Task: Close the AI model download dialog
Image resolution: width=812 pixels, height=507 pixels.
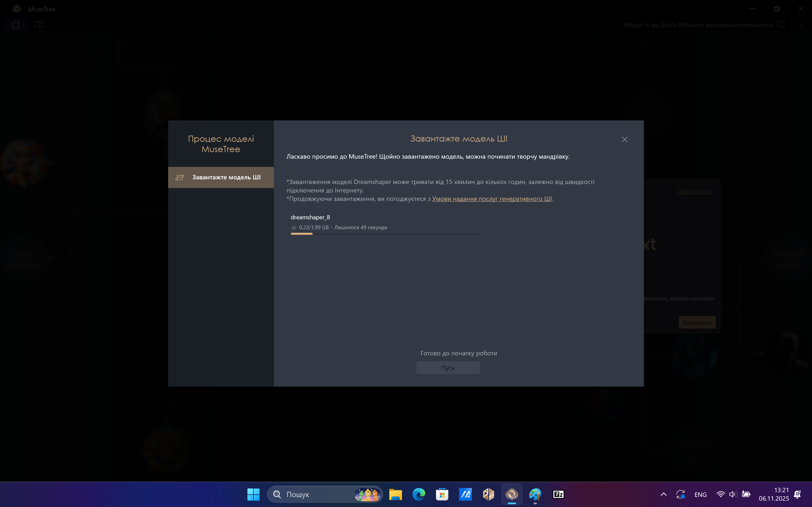Action: coord(624,139)
